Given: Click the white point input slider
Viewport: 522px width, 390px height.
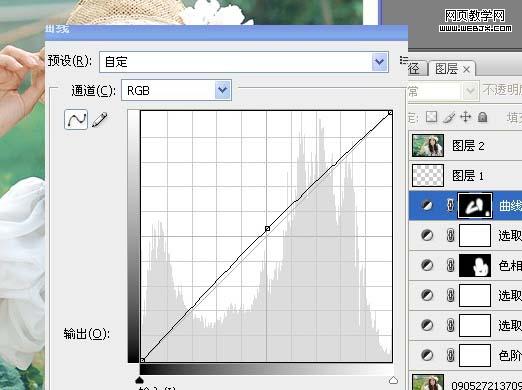Looking at the screenshot, I should click(x=393, y=380).
